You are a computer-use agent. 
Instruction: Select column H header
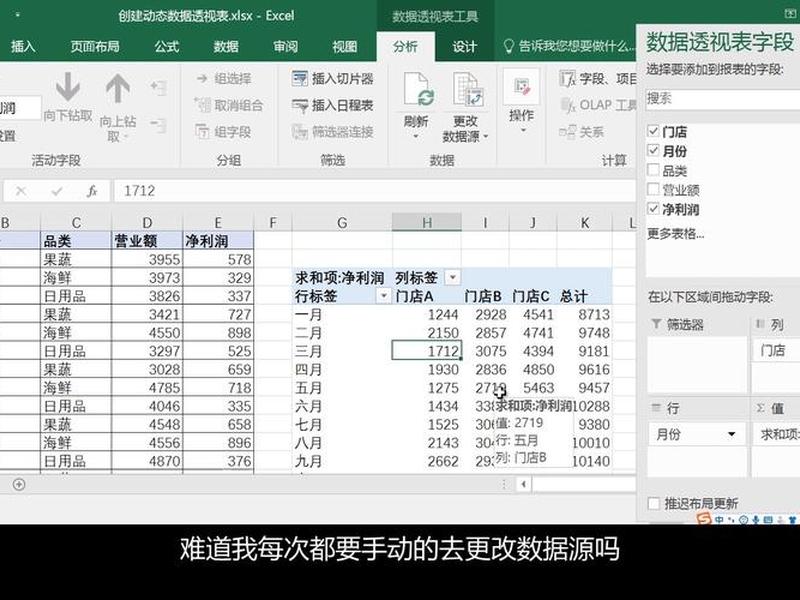427,222
